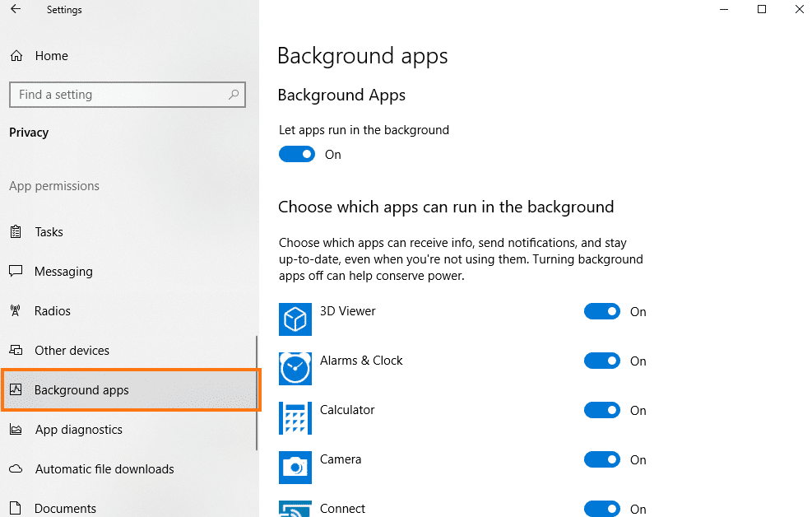
Task: Click the Calculator app icon
Action: pyautogui.click(x=295, y=418)
